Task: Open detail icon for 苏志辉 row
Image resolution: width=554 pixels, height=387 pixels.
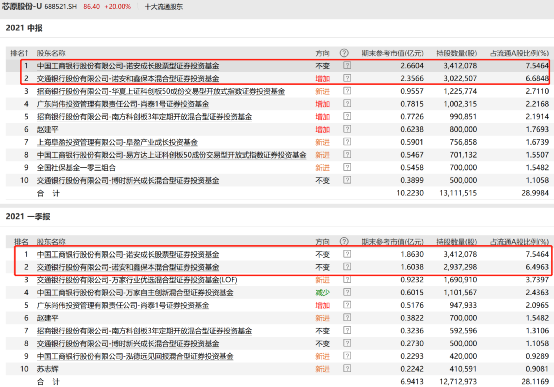Action: tap(347, 368)
